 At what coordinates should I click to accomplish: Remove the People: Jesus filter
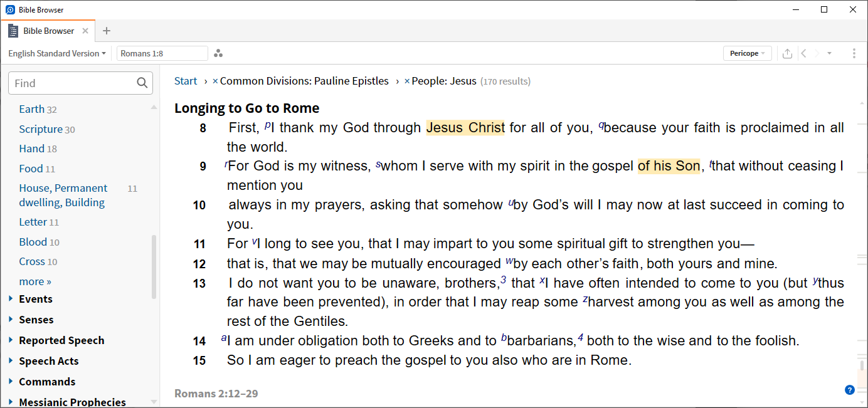[406, 81]
